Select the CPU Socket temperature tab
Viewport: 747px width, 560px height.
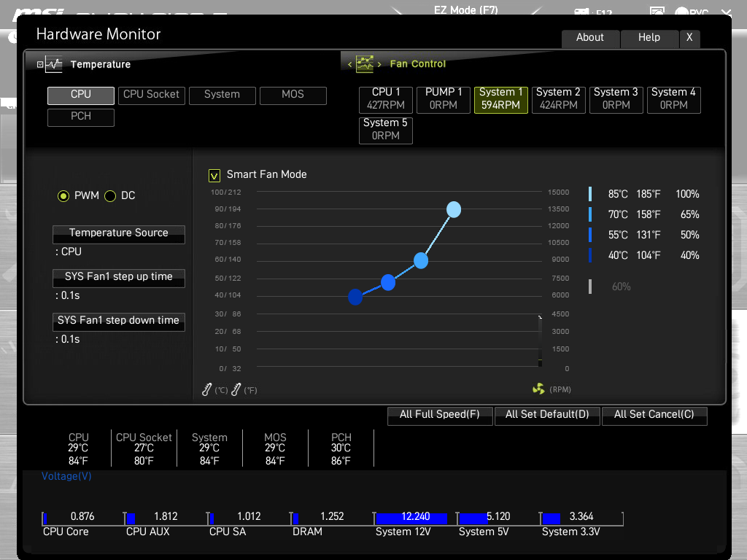152,96
